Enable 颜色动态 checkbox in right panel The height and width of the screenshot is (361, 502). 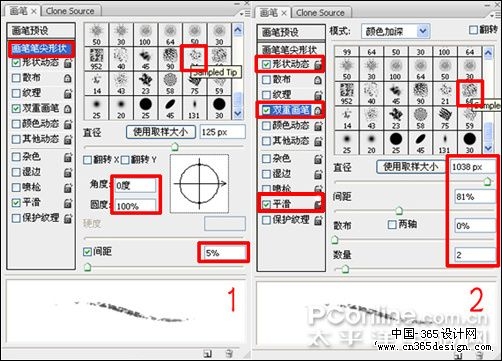pyautogui.click(x=266, y=126)
